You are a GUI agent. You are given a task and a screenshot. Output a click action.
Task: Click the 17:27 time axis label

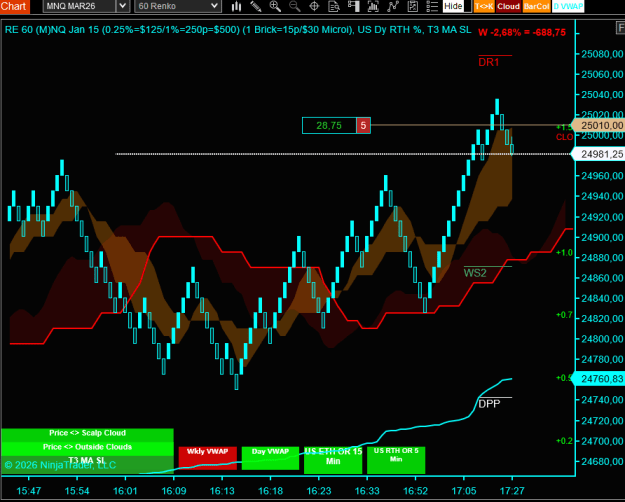512,491
